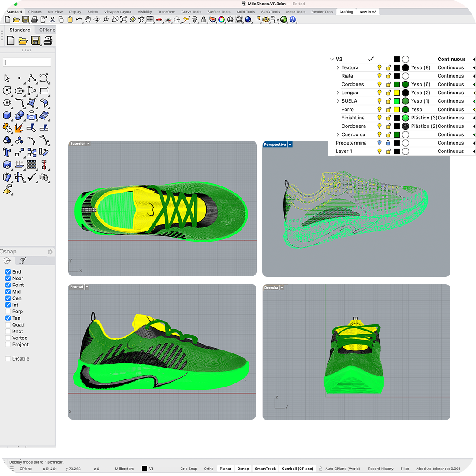Uncheck the Near osnap checkbox

[8, 279]
